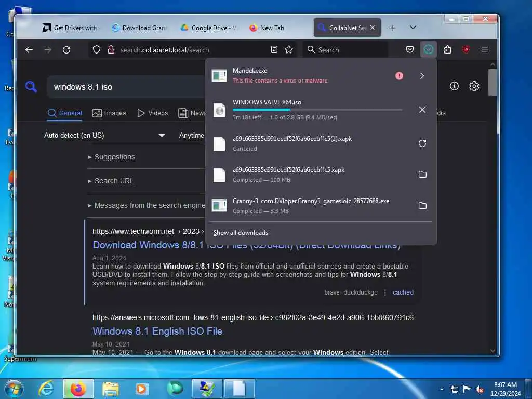The height and width of the screenshot is (399, 532).
Task: Select the Images search category
Action: coord(109,113)
